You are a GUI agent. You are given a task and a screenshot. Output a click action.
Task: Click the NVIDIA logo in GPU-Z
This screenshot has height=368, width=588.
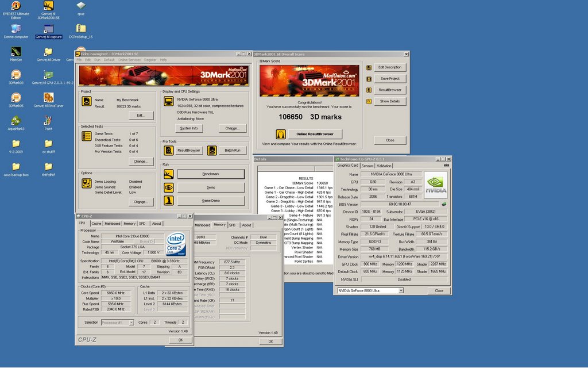click(x=436, y=185)
